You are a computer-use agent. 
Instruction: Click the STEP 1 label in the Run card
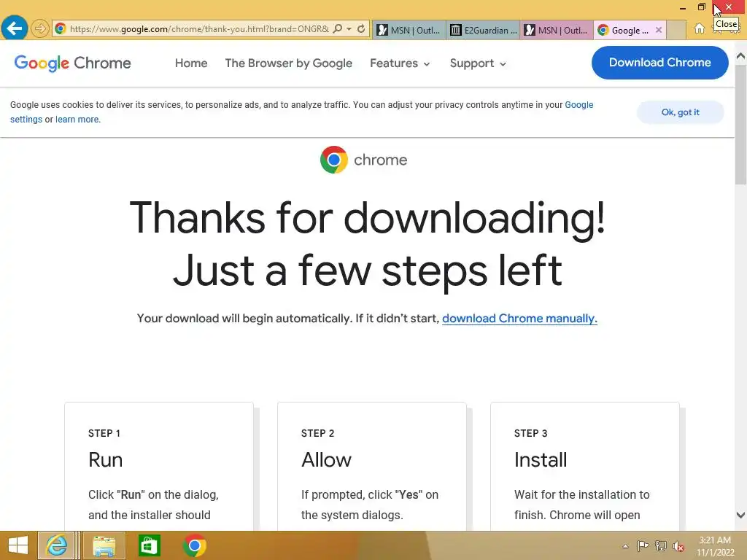[104, 433]
